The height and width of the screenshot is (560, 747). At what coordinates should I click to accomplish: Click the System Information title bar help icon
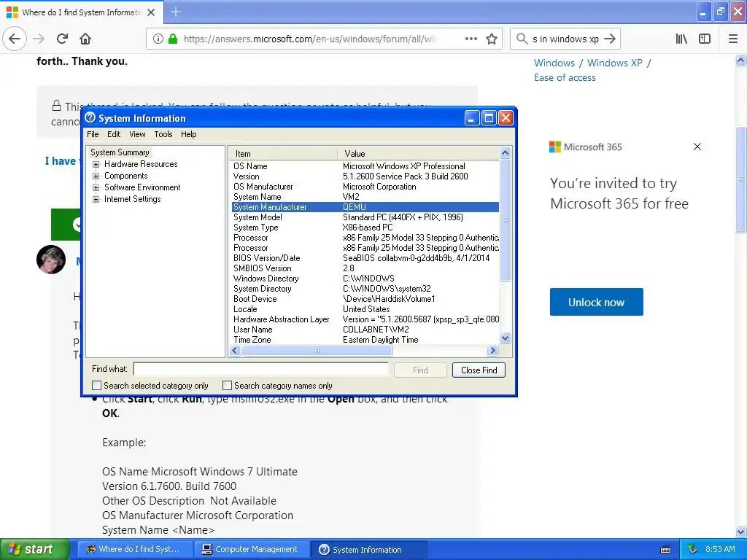pos(90,117)
